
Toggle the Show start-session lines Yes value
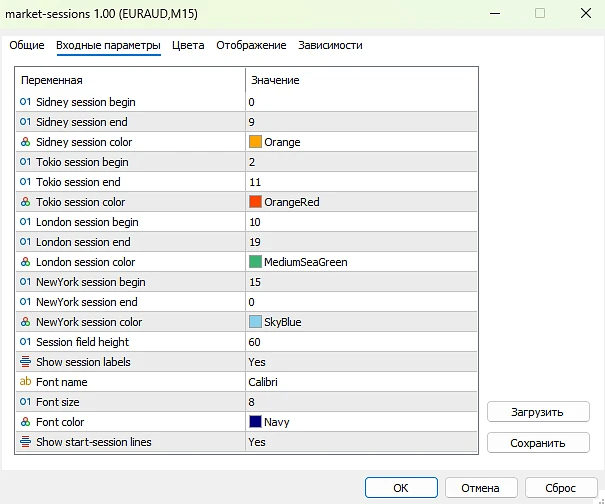click(257, 442)
